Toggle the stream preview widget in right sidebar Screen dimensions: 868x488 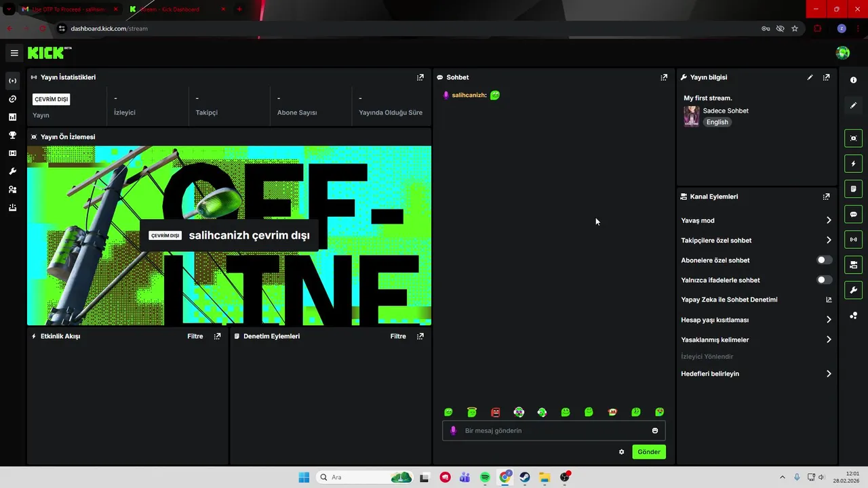point(853,138)
